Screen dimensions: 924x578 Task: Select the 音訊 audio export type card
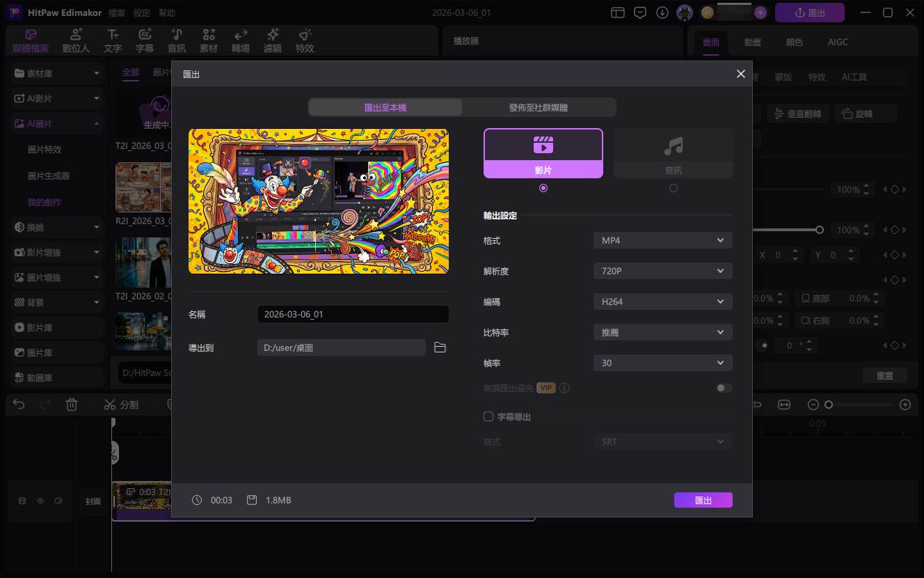click(673, 153)
